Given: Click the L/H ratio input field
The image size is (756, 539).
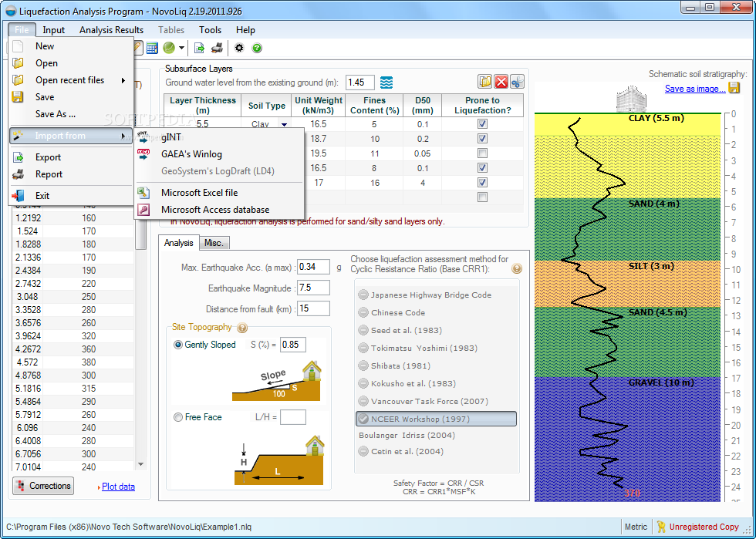Looking at the screenshot, I should tap(293, 417).
